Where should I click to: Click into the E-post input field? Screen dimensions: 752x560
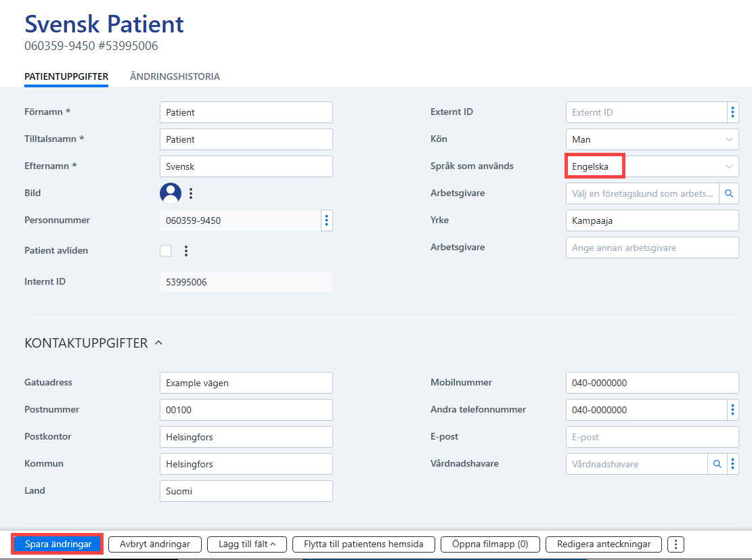click(x=653, y=437)
